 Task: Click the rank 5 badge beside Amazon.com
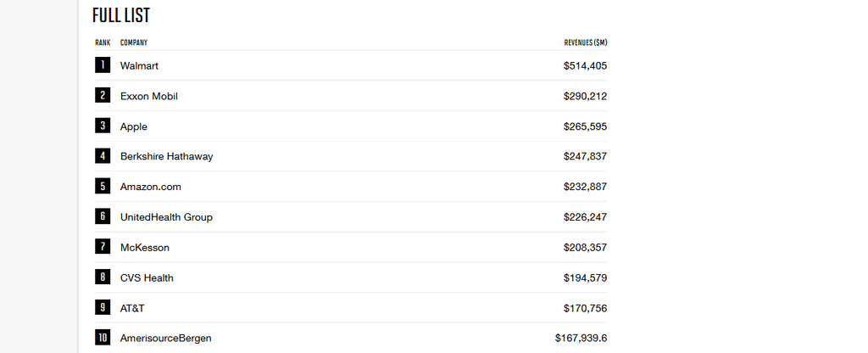click(x=103, y=187)
